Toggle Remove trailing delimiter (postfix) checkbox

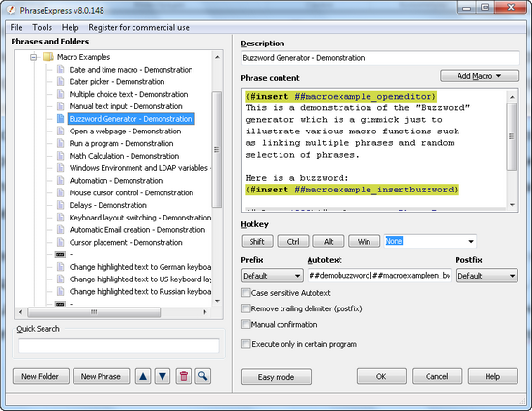click(x=245, y=308)
